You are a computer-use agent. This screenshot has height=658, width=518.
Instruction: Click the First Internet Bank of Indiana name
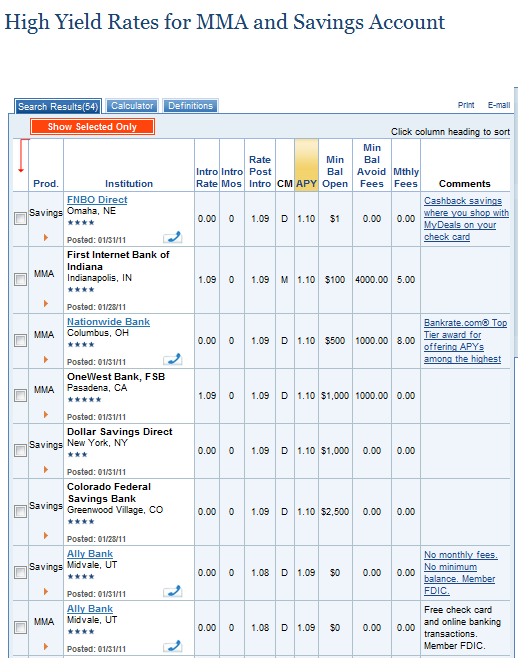118,261
